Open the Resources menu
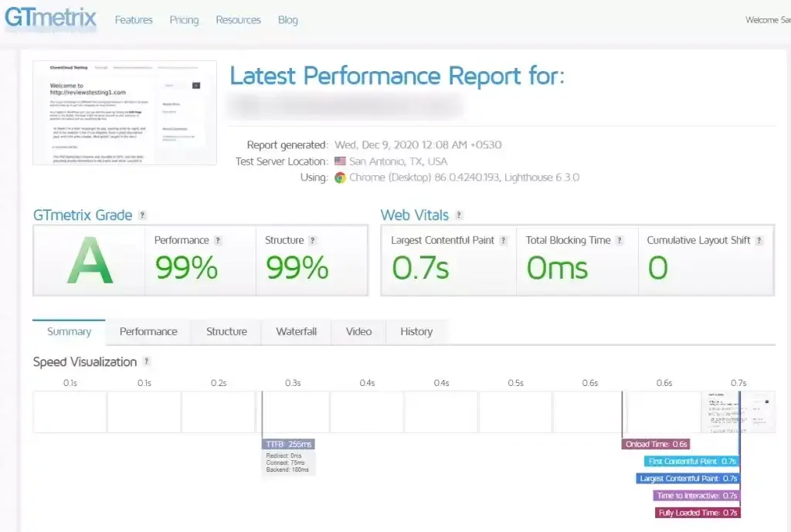 [x=238, y=20]
